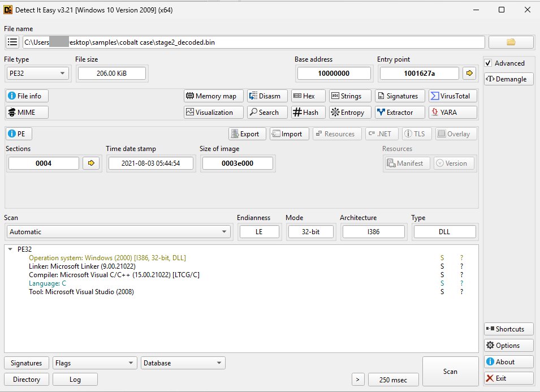540x392 pixels.
Task: Click the '?' next to the Linker row
Action: click(x=461, y=266)
